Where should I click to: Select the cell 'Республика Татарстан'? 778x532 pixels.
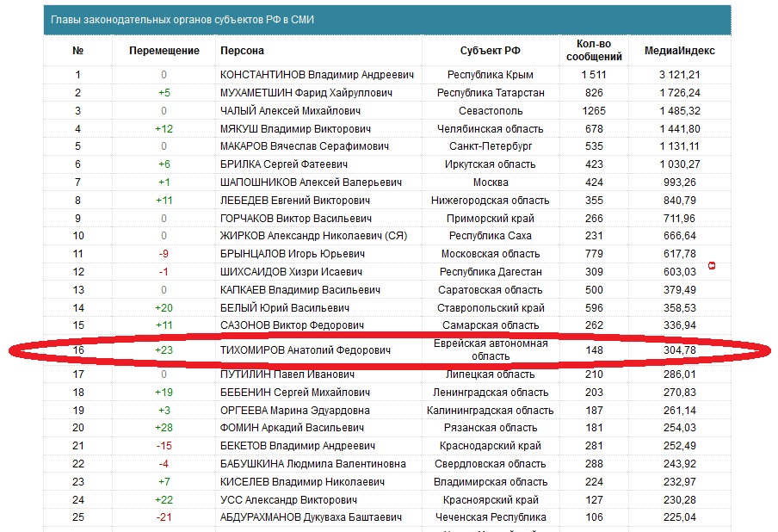click(491, 93)
